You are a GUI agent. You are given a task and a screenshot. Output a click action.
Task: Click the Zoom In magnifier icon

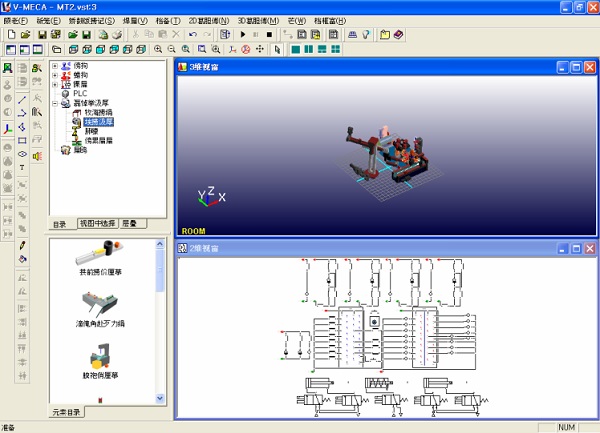158,49
